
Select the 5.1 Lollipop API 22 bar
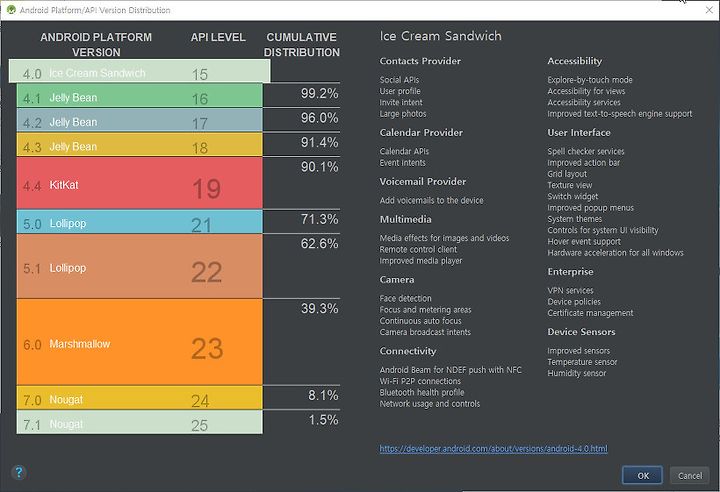point(140,266)
